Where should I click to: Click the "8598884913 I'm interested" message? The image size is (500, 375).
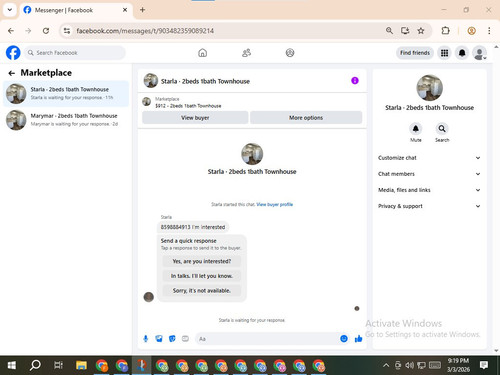coord(193,227)
